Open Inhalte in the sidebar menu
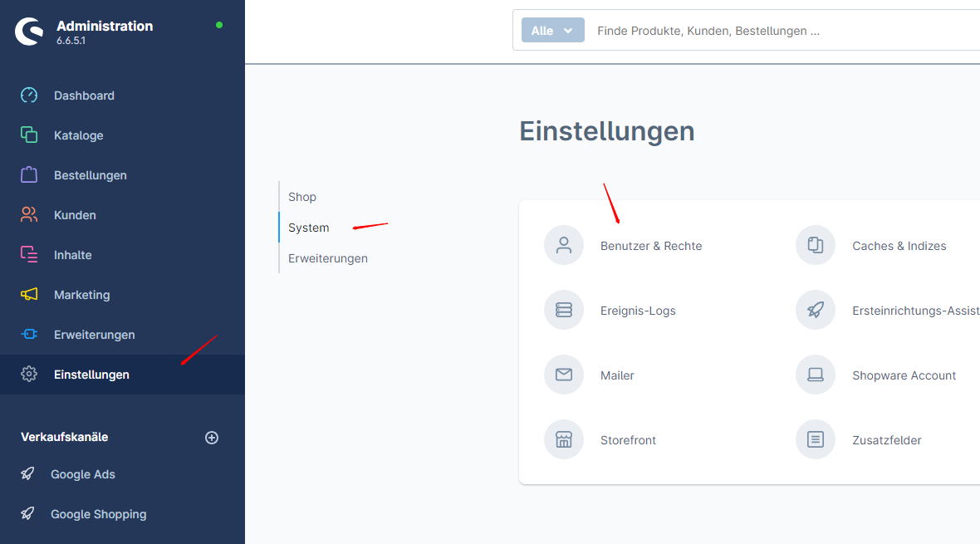This screenshot has height=544, width=980. tap(73, 255)
